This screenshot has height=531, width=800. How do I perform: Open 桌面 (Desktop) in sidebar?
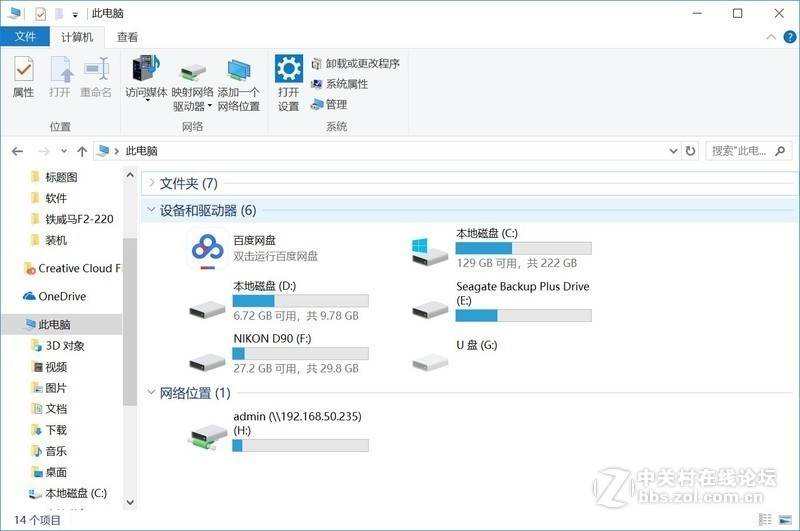(49, 472)
